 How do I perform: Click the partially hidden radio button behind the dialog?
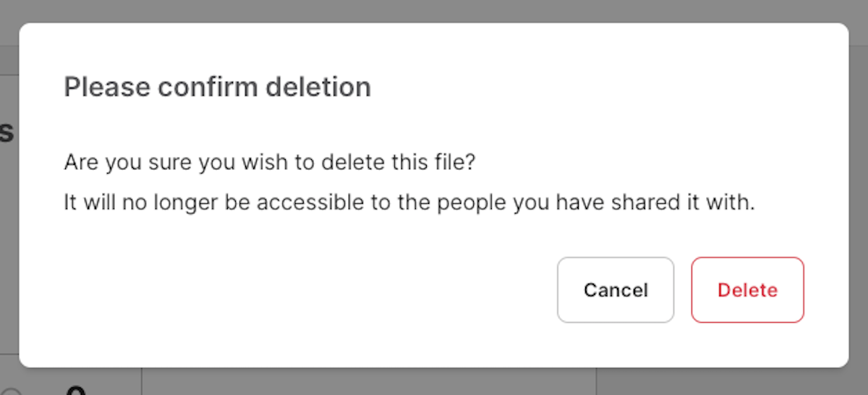coord(10,391)
